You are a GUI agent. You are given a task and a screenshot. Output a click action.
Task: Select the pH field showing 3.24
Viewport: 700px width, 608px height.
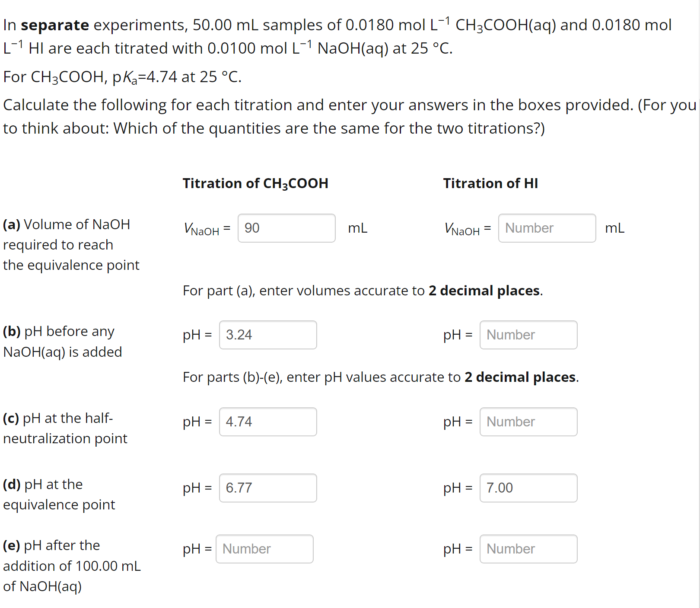[268, 335]
